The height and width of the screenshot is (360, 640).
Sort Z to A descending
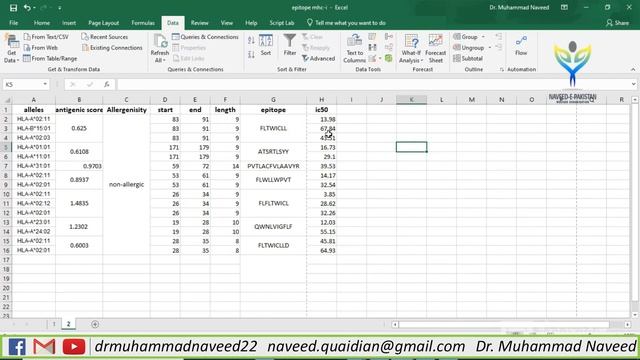tap(251, 54)
